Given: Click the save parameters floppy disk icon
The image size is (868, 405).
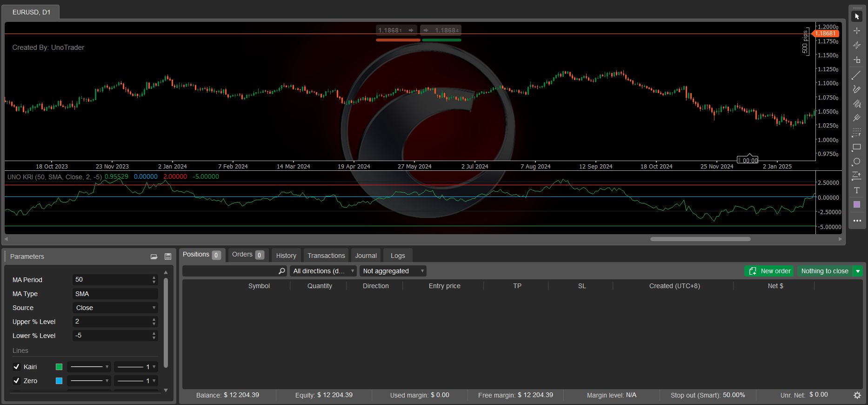Looking at the screenshot, I should 168,256.
